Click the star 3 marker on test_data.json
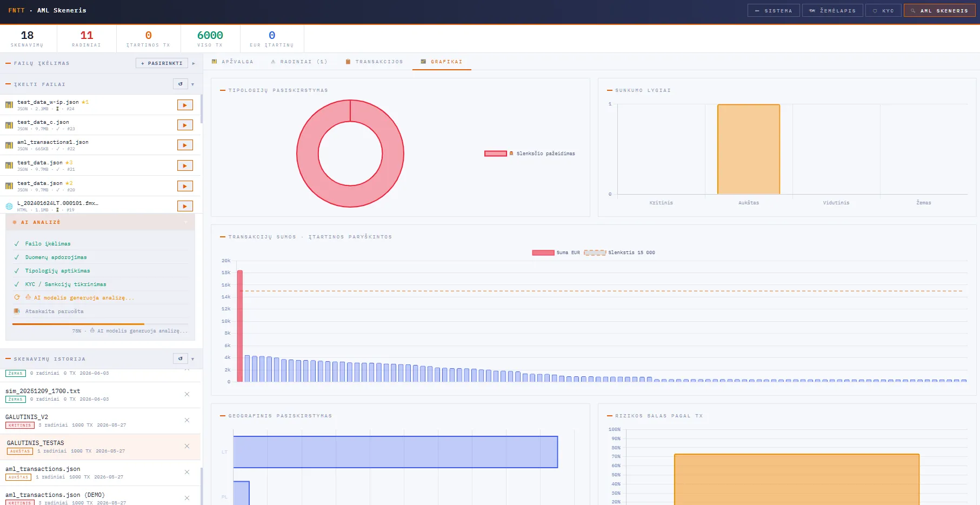Image resolution: width=980 pixels, height=505 pixels. tap(69, 162)
